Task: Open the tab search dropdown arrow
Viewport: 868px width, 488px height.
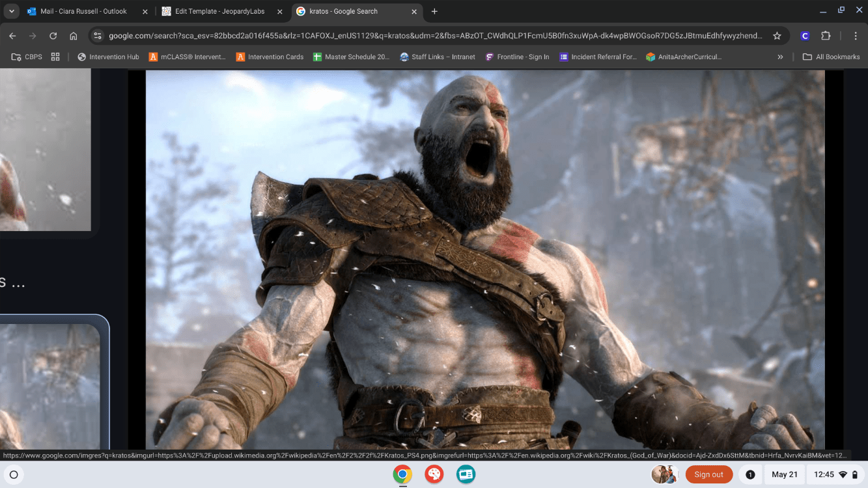Action: tap(12, 11)
